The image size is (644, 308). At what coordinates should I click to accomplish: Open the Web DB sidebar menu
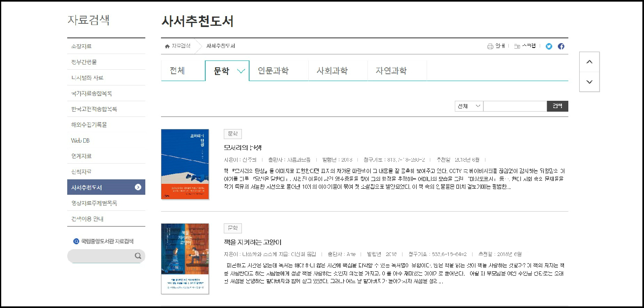coord(106,141)
